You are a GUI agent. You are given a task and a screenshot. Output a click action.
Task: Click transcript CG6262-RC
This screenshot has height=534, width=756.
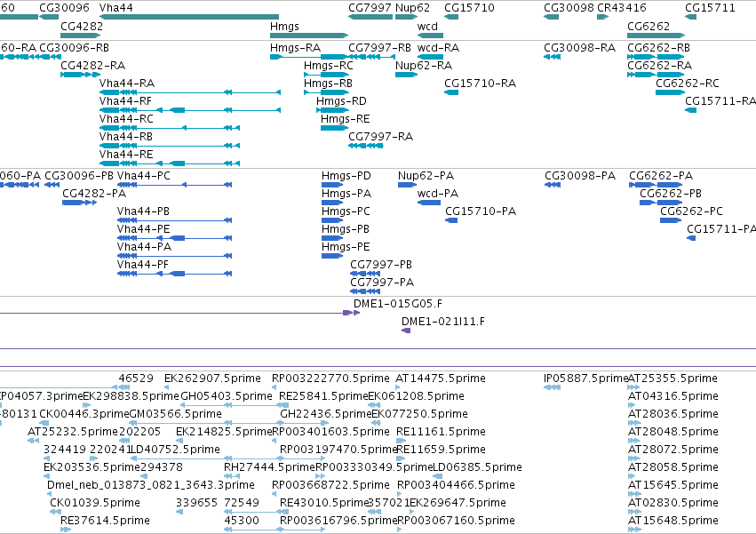(670, 92)
